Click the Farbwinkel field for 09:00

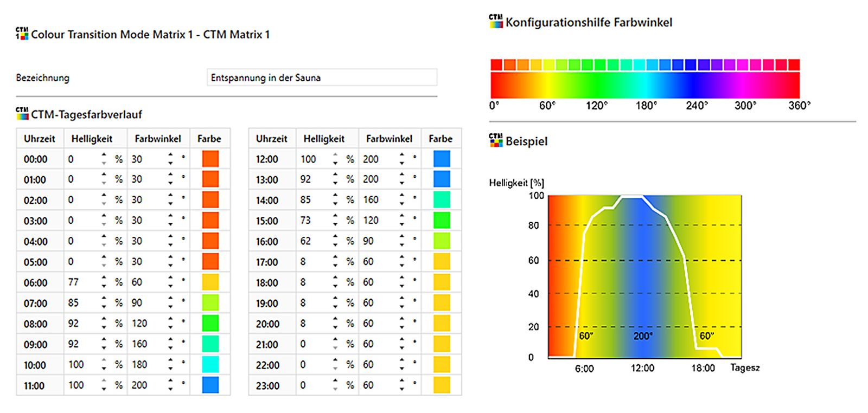tap(146, 344)
